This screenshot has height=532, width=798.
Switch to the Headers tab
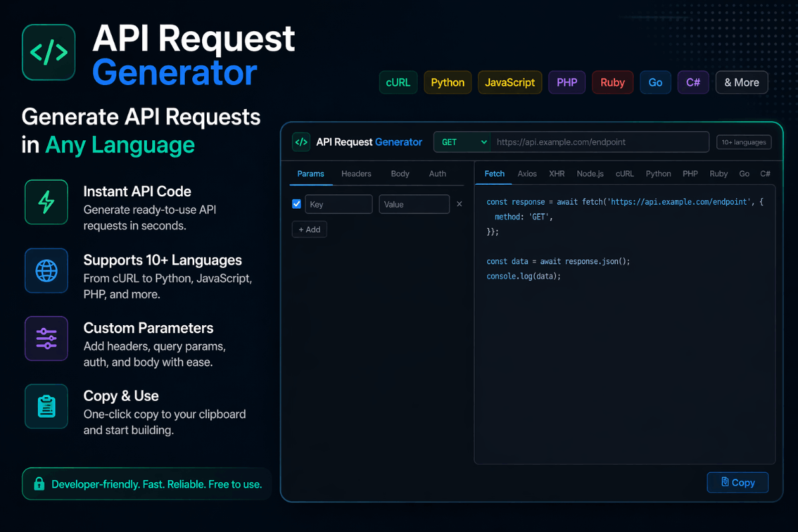pyautogui.click(x=356, y=174)
